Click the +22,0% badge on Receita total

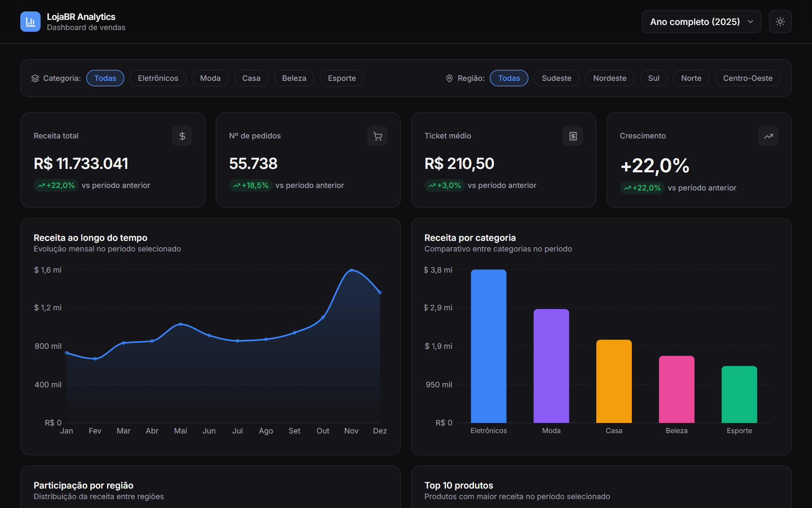56,185
